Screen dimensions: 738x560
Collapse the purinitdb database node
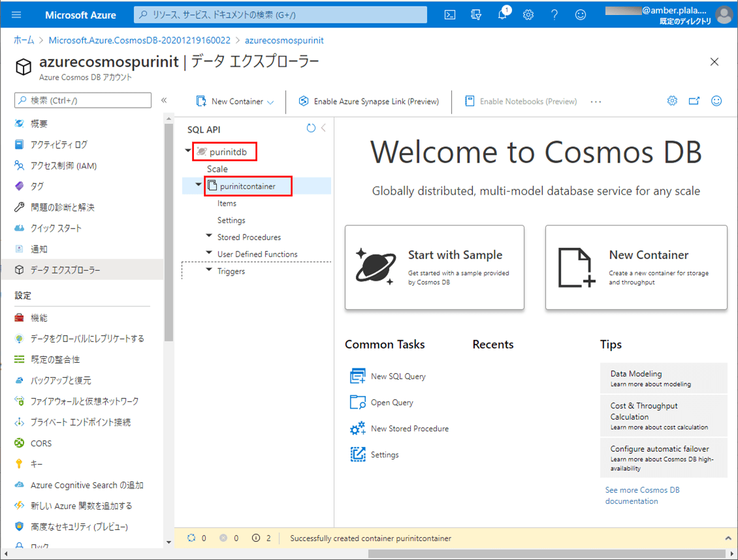pos(188,151)
